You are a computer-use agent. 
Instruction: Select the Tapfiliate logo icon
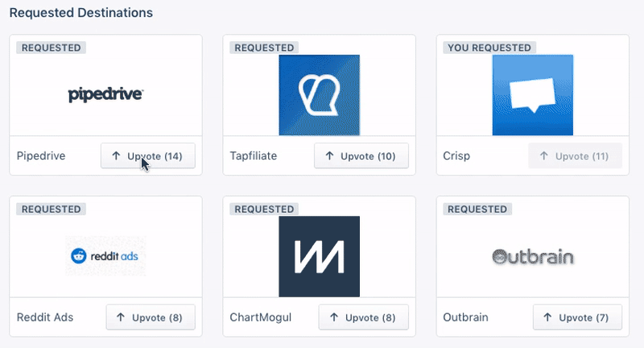[x=319, y=95]
